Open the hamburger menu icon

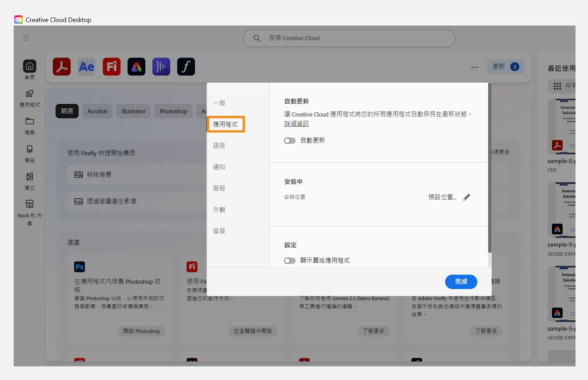point(26,38)
